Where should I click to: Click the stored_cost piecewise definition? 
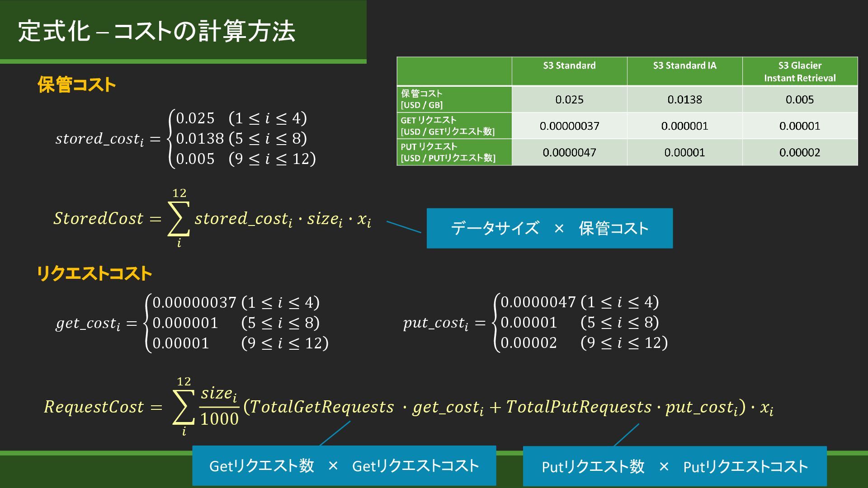pos(185,139)
